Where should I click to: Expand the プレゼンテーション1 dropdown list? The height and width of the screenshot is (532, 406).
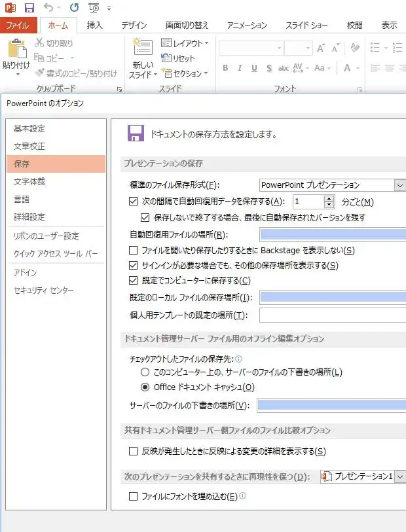pos(399,477)
